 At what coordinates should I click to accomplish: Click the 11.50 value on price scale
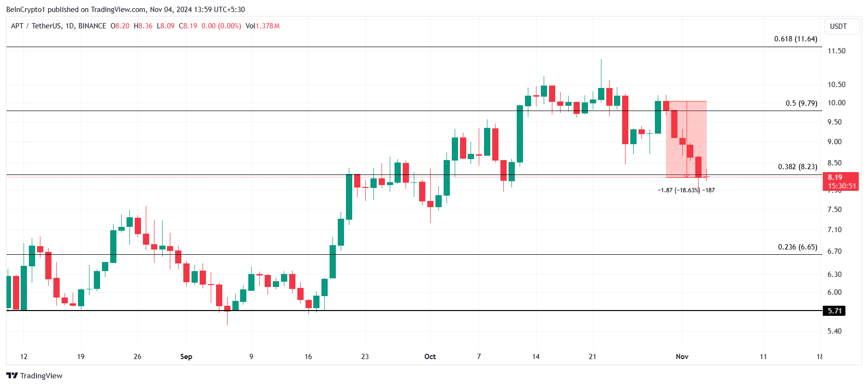(836, 51)
